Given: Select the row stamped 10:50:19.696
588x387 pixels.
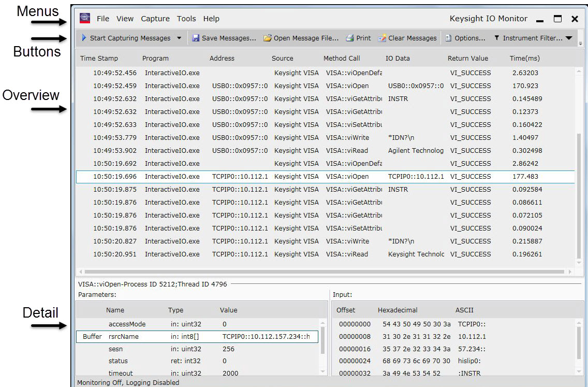Looking at the screenshot, I should (x=325, y=177).
